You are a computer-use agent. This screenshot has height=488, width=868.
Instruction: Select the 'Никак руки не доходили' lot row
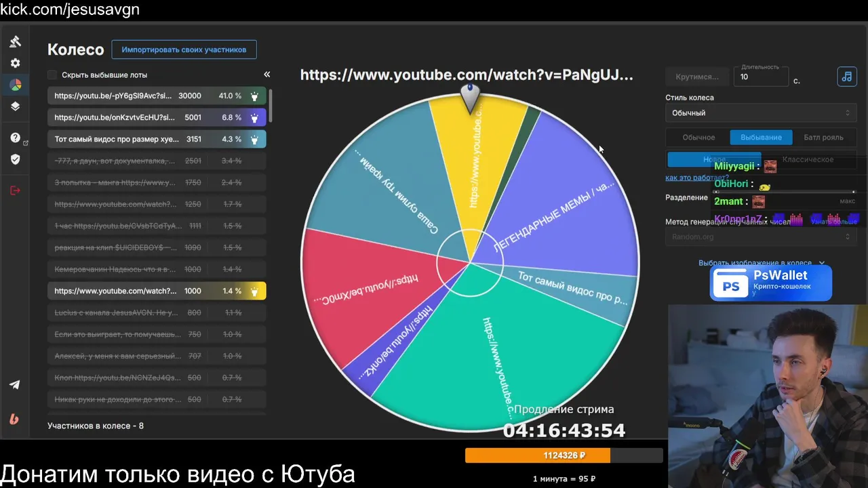(157, 400)
